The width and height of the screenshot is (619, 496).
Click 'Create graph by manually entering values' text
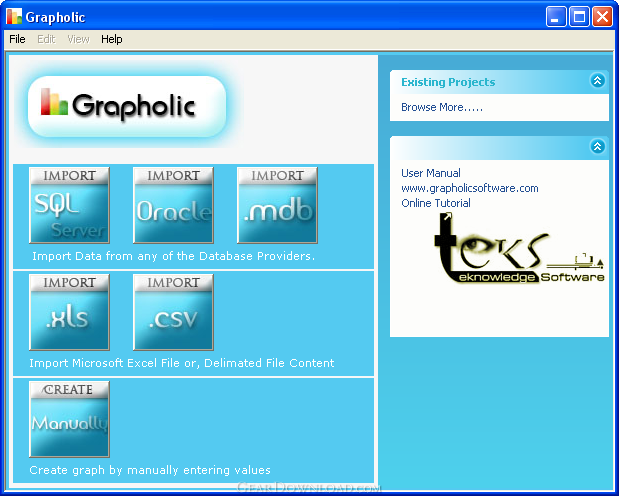pyautogui.click(x=150, y=470)
